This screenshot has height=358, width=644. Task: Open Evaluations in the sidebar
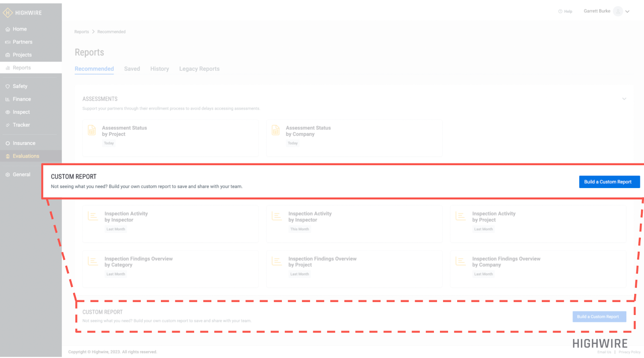(x=26, y=156)
